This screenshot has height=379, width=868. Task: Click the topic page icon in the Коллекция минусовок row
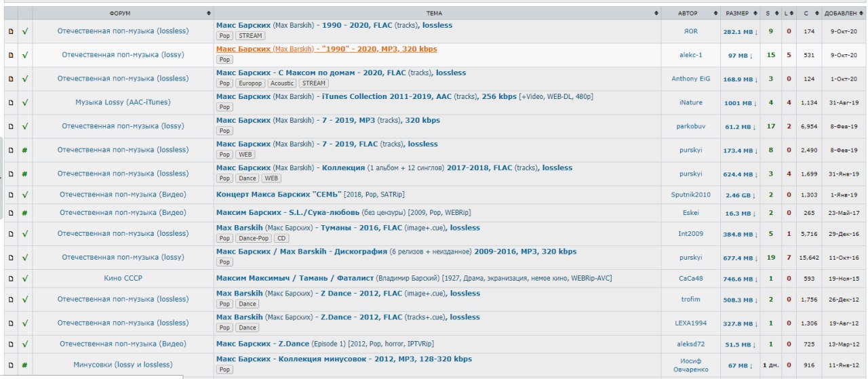pos(10,364)
